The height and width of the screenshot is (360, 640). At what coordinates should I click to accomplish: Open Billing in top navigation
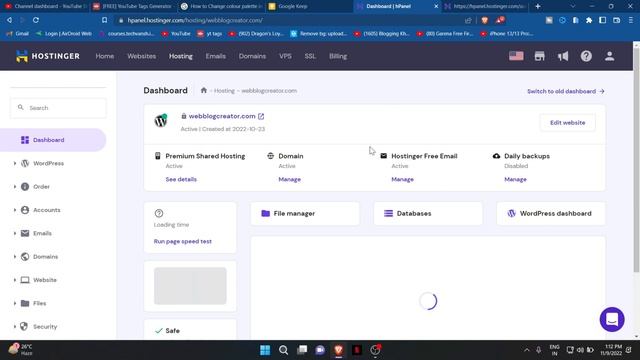(x=338, y=56)
